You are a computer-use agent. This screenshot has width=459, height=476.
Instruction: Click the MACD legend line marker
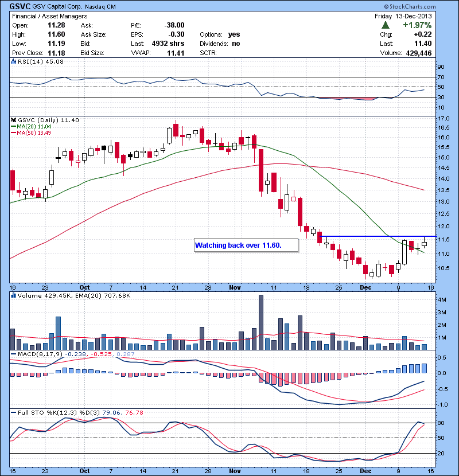(13, 354)
